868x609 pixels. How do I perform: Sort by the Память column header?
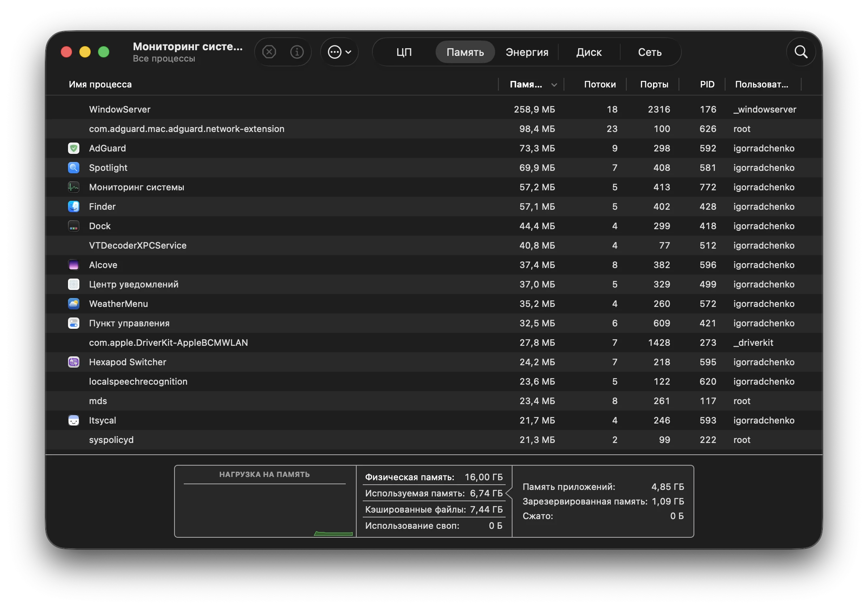click(x=531, y=84)
